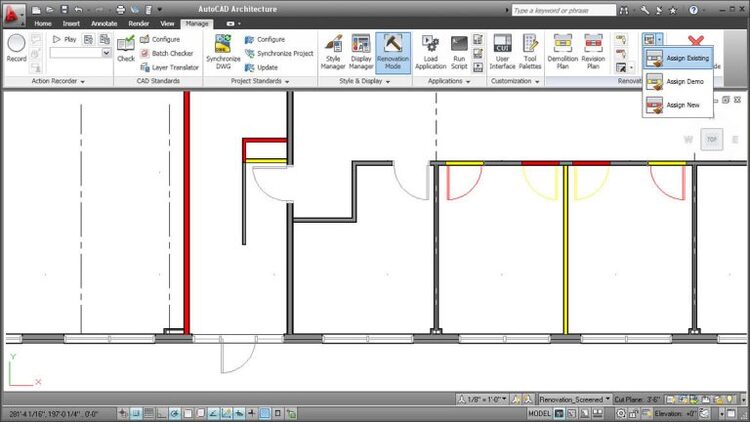Click the Undo arrow icon
750x422 pixels.
(78, 10)
